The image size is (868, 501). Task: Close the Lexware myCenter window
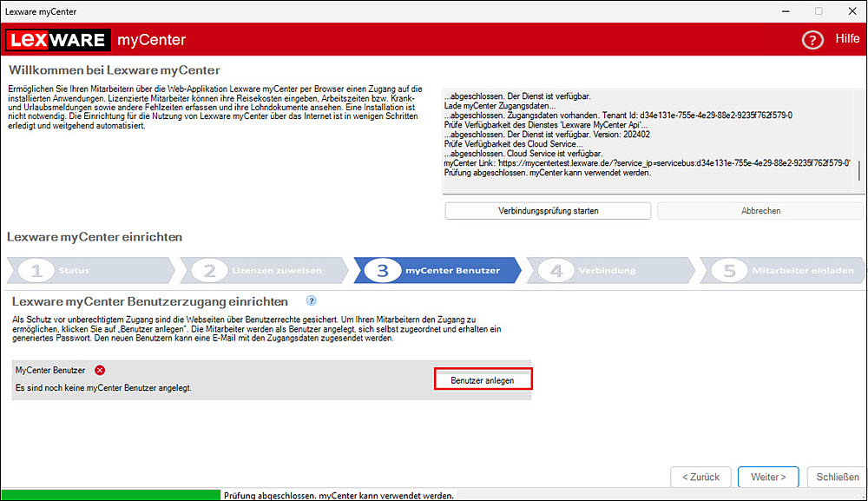click(x=850, y=11)
